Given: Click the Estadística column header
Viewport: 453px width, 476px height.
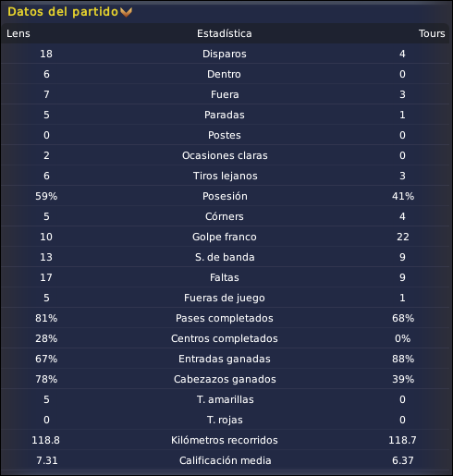Looking at the screenshot, I should [225, 33].
